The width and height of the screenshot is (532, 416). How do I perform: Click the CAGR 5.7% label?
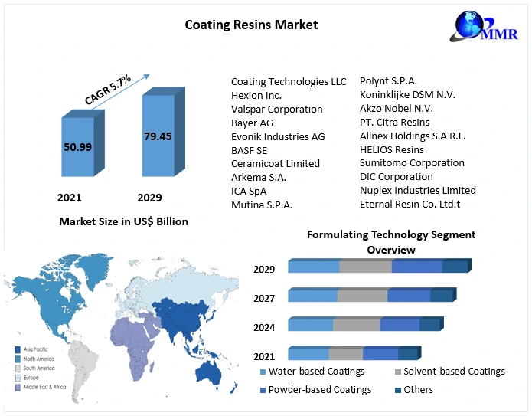click(x=108, y=90)
